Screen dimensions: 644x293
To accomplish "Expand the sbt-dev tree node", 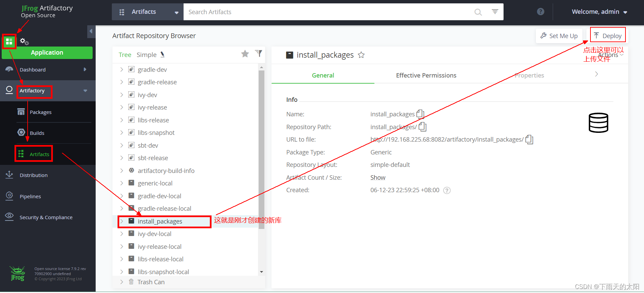I will (122, 145).
